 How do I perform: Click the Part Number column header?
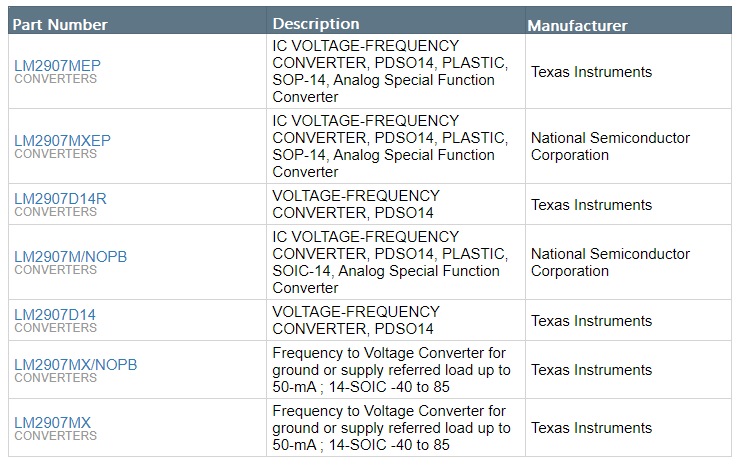(61, 24)
